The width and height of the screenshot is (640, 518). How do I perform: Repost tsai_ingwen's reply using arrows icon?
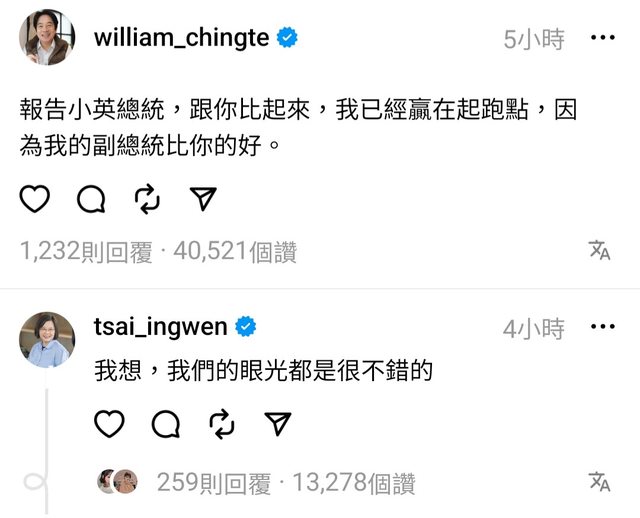[222, 425]
